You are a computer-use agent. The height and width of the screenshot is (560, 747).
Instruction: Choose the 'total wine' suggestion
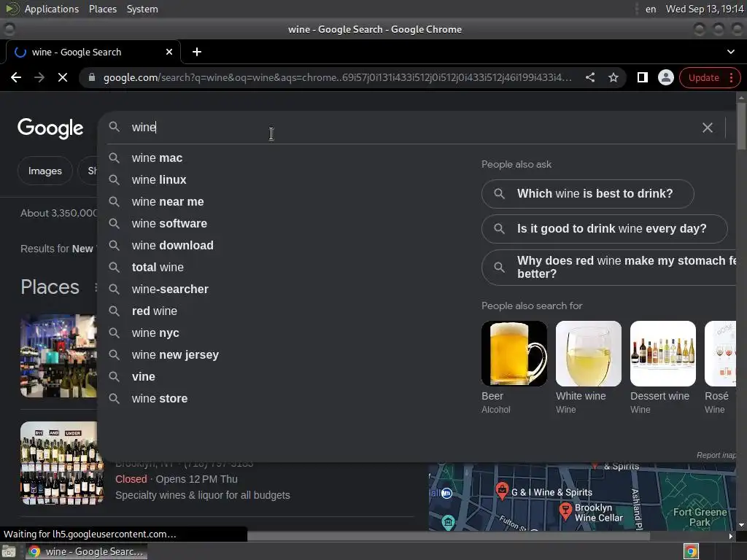tap(158, 268)
